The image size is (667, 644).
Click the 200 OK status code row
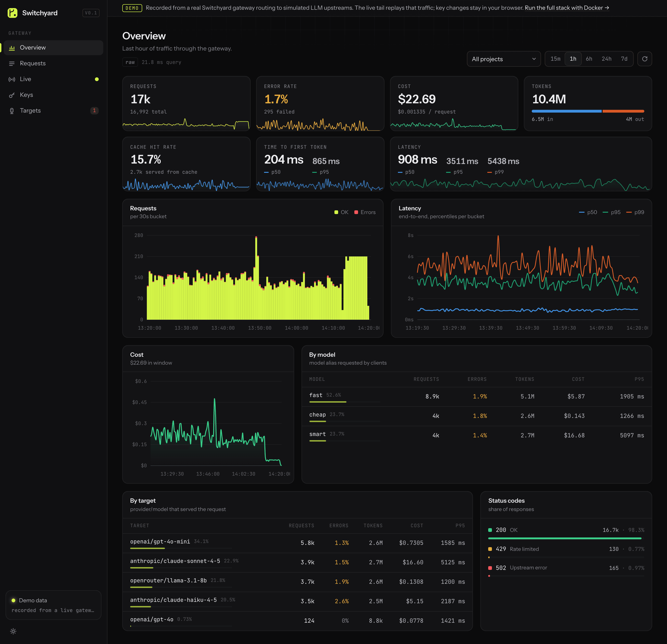[x=566, y=533]
